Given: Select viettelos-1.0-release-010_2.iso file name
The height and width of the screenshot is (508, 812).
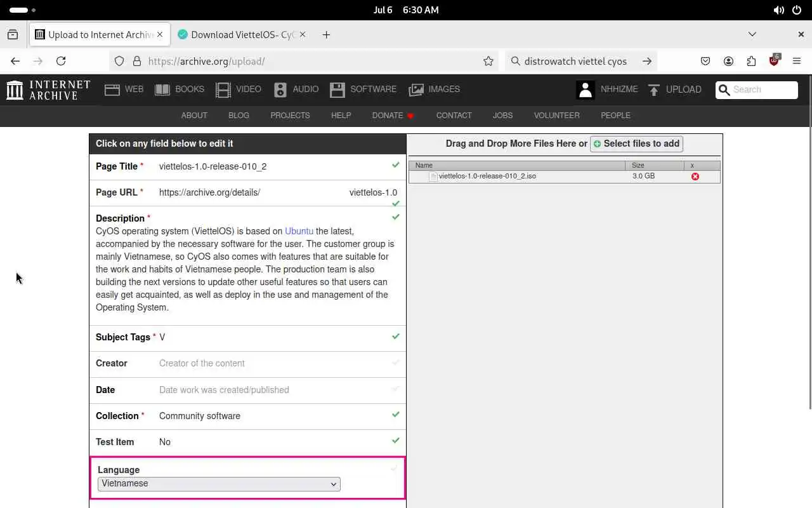Looking at the screenshot, I should tap(487, 177).
